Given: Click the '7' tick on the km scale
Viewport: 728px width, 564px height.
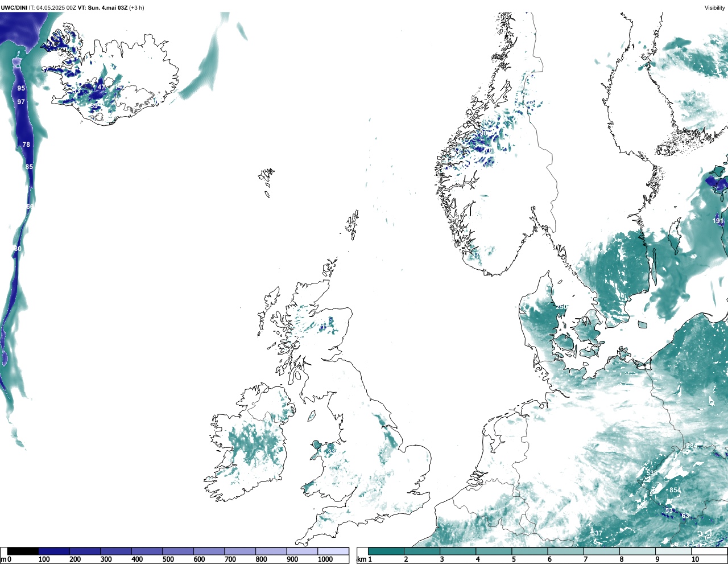Looking at the screenshot, I should pos(585,559).
